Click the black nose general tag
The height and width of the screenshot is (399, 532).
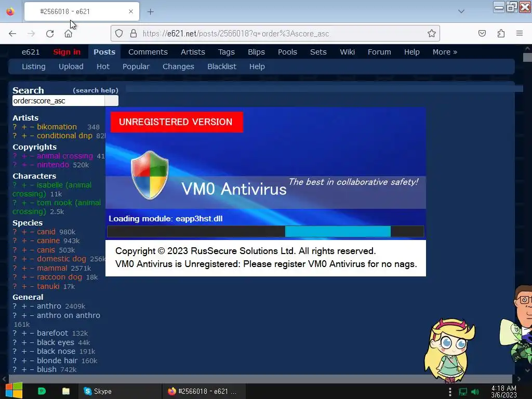[56, 351]
